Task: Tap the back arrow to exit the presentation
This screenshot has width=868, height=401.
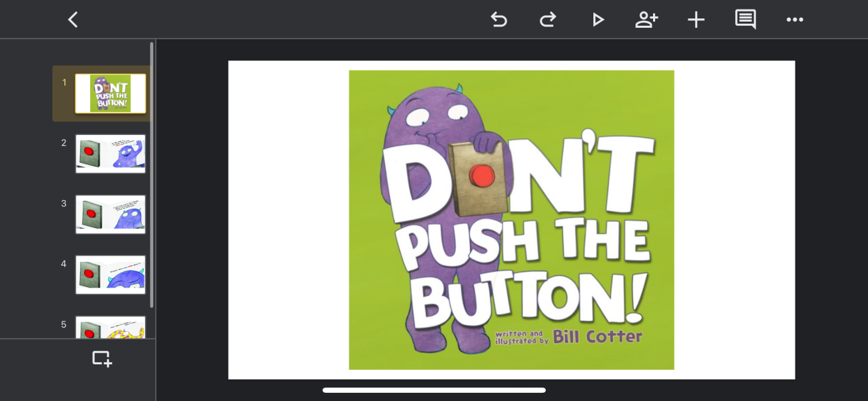Action: 73,20
